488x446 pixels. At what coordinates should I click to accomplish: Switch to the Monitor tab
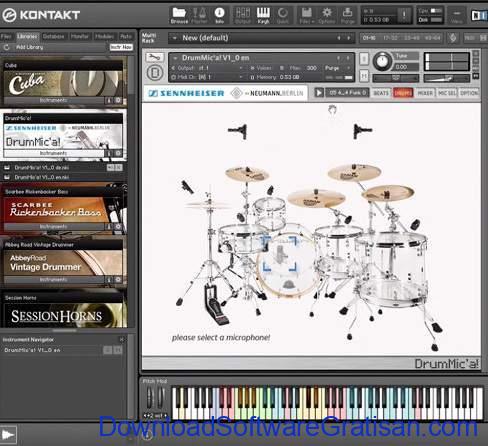click(80, 36)
